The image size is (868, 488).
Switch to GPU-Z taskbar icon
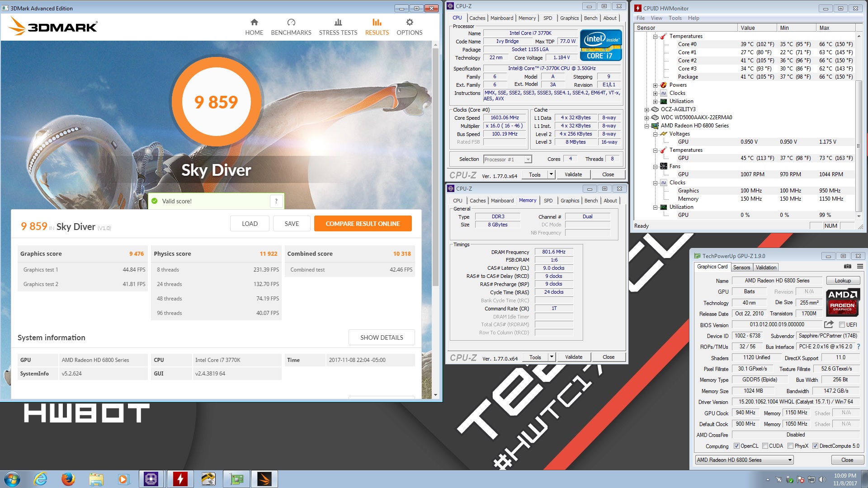(x=236, y=479)
